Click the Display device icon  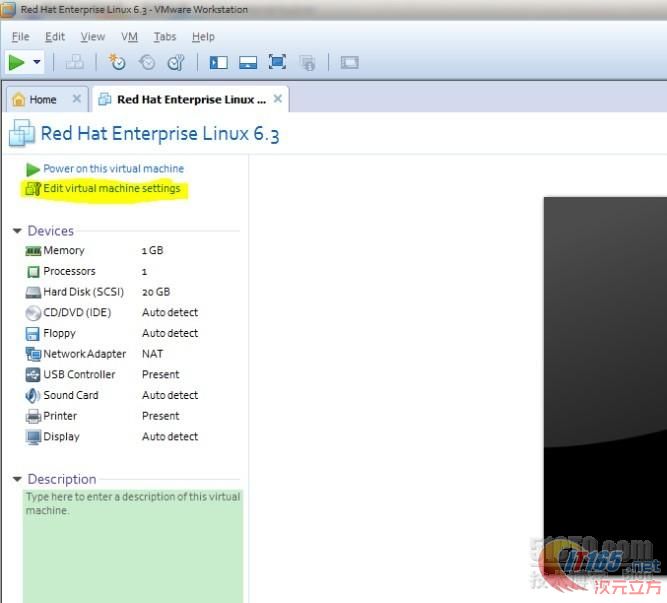(x=33, y=437)
